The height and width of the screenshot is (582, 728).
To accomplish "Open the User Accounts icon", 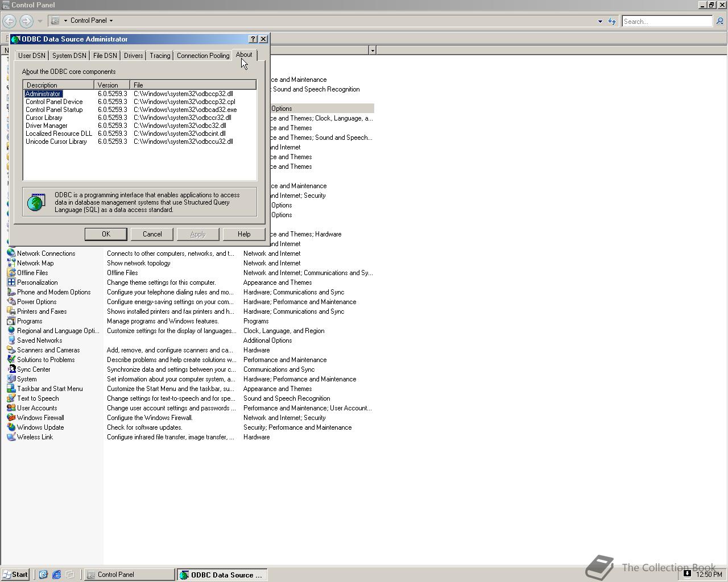I will click(11, 408).
